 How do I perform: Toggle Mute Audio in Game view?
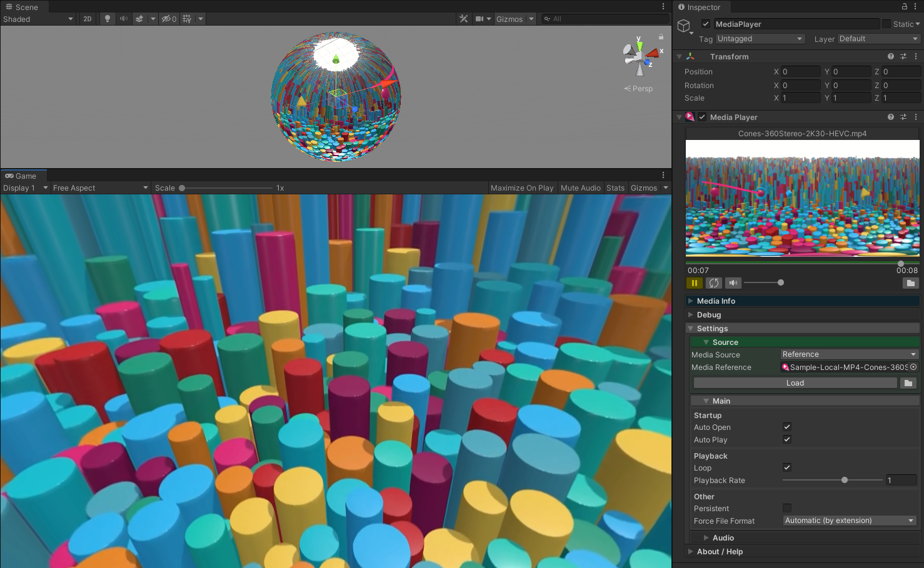click(581, 187)
